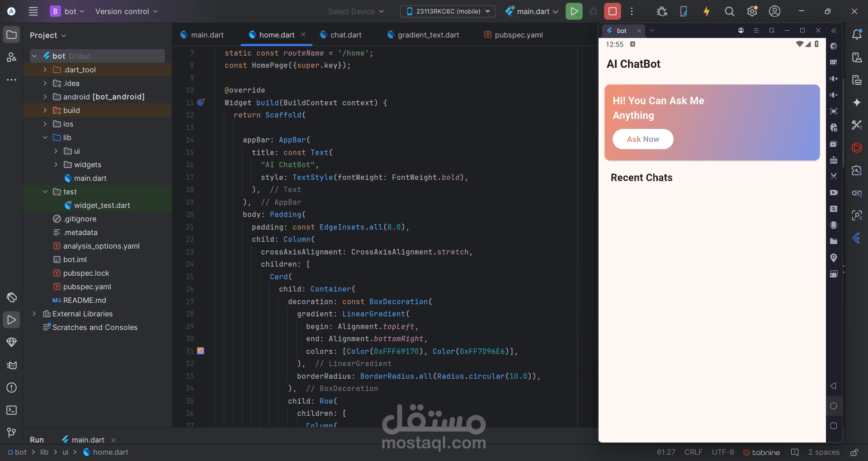This screenshot has height=461, width=868.
Task: Switch to the pubspec.yaml editor tab
Action: click(x=514, y=35)
